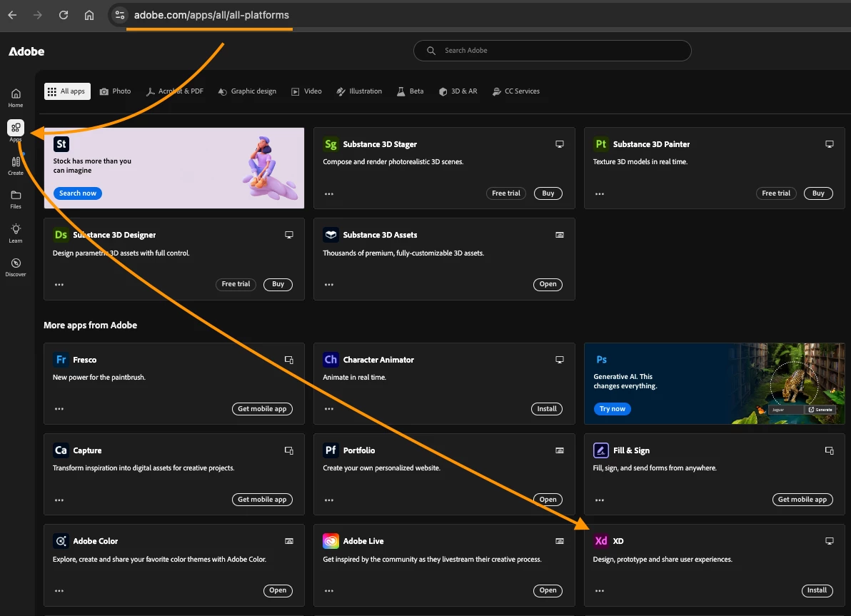Open more options for Substance 3D Stager

coord(329,193)
